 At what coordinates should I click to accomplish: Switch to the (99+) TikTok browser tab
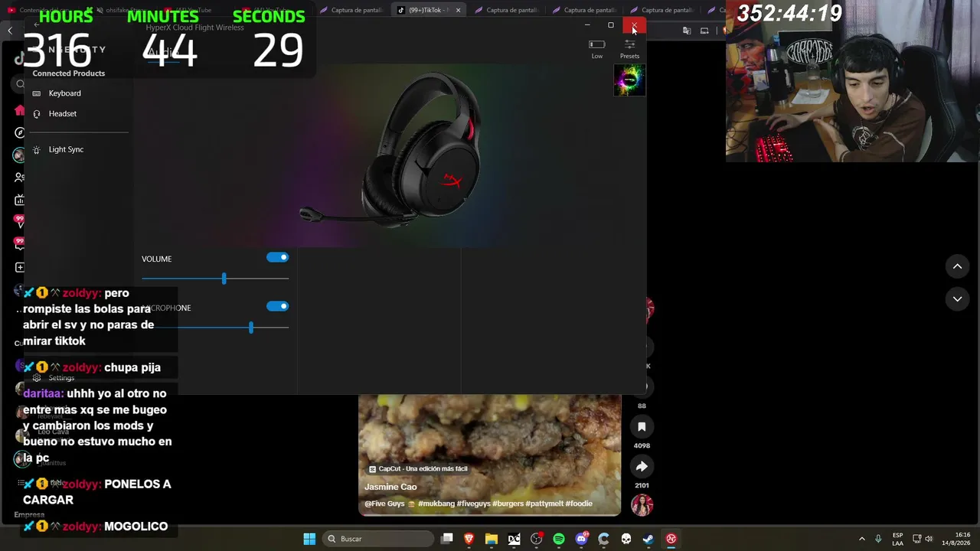[x=429, y=10]
